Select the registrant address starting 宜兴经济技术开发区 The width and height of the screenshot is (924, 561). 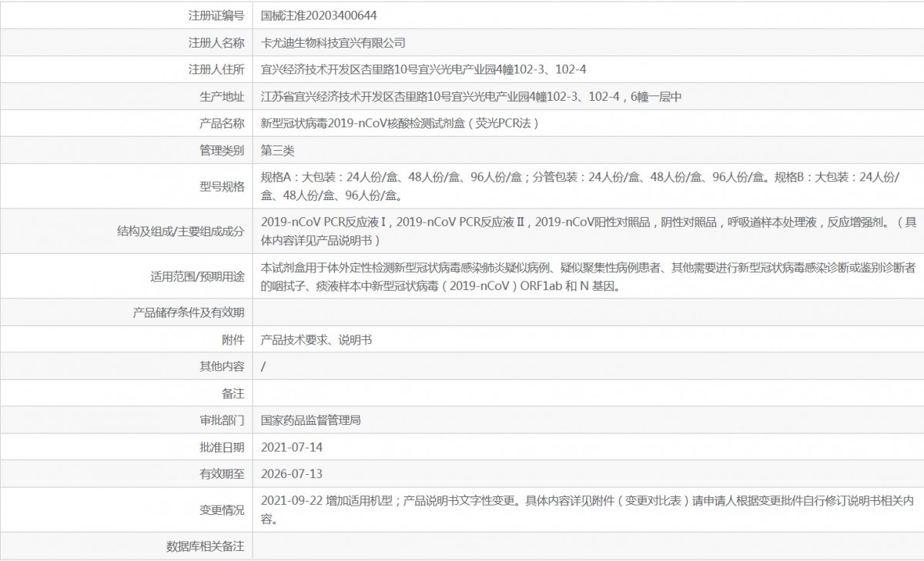click(423, 69)
